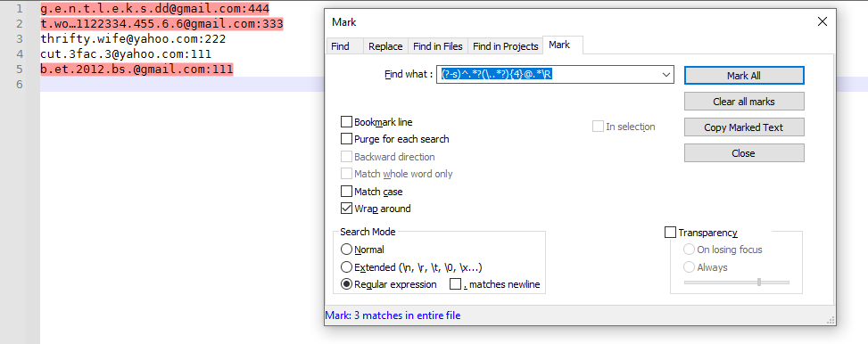Click Copy Marked Text button
This screenshot has width=868, height=344.
[x=744, y=127]
